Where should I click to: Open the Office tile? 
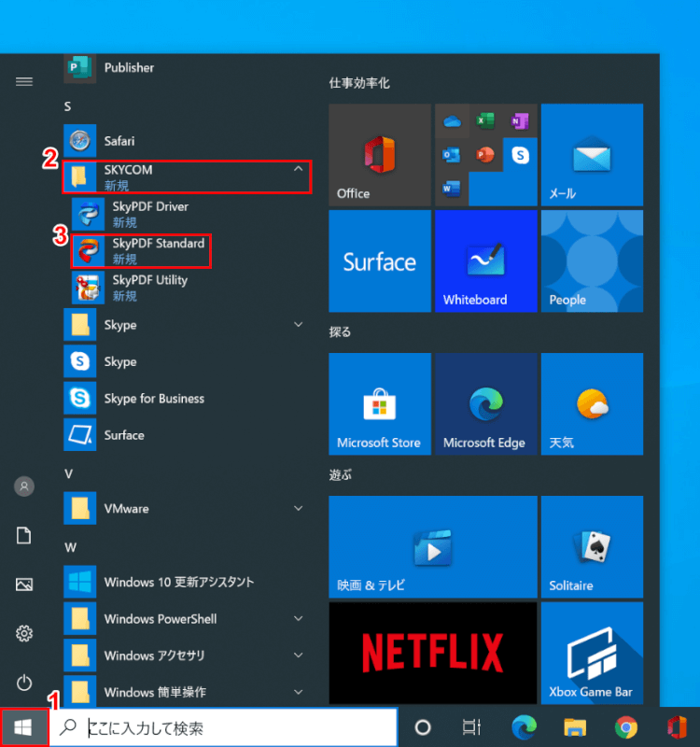(x=380, y=155)
